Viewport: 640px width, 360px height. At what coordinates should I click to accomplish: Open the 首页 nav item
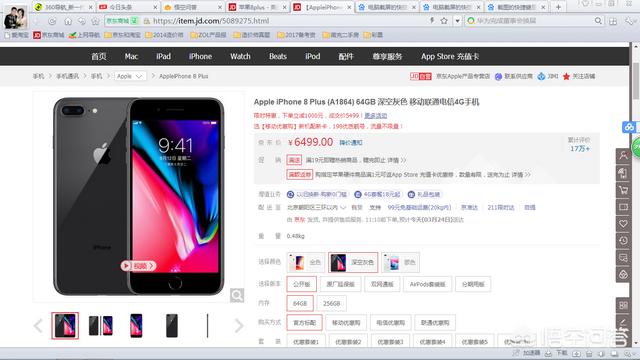(x=99, y=56)
